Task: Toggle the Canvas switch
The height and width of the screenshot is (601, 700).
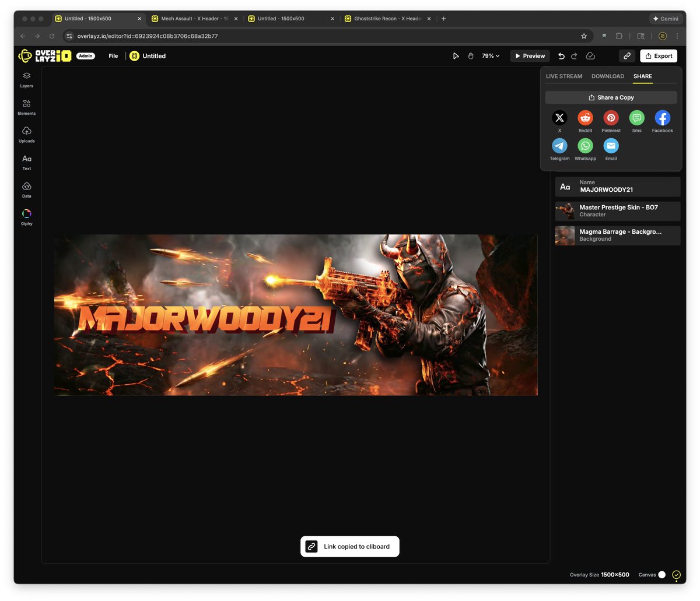Action: 662,575
